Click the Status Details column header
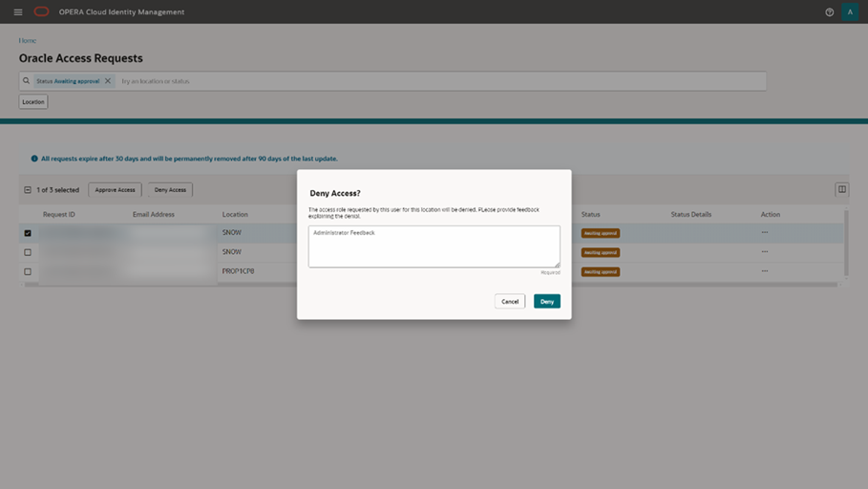Screen dimensions: 868x489 (x=690, y=214)
